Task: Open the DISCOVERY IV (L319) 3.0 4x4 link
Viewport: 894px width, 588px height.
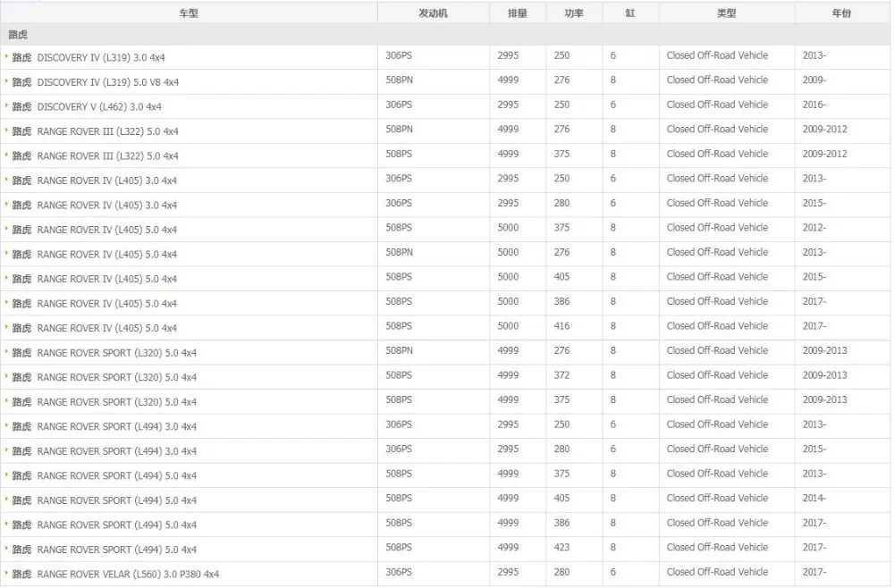Action: [101, 57]
